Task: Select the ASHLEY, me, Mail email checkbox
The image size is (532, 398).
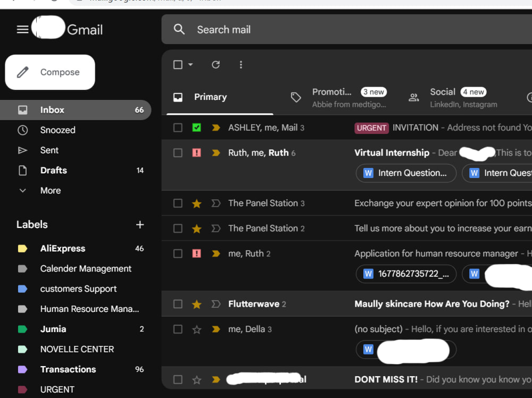Action: pyautogui.click(x=178, y=128)
